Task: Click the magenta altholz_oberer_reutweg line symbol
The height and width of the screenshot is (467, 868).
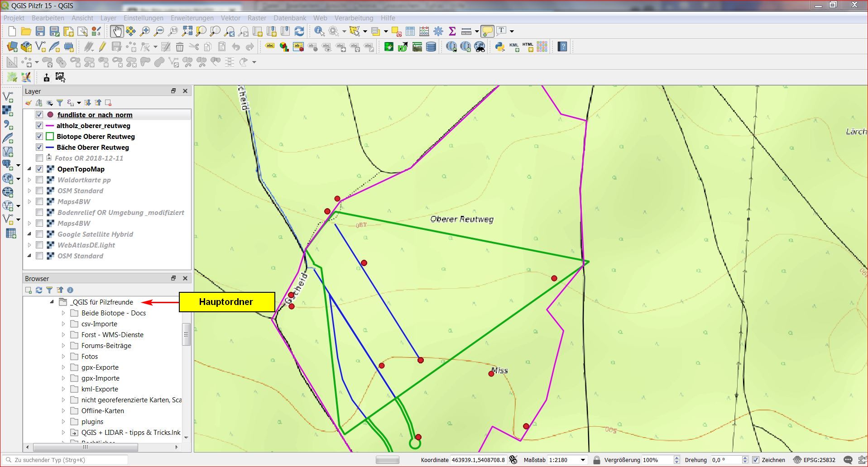Action: point(50,126)
